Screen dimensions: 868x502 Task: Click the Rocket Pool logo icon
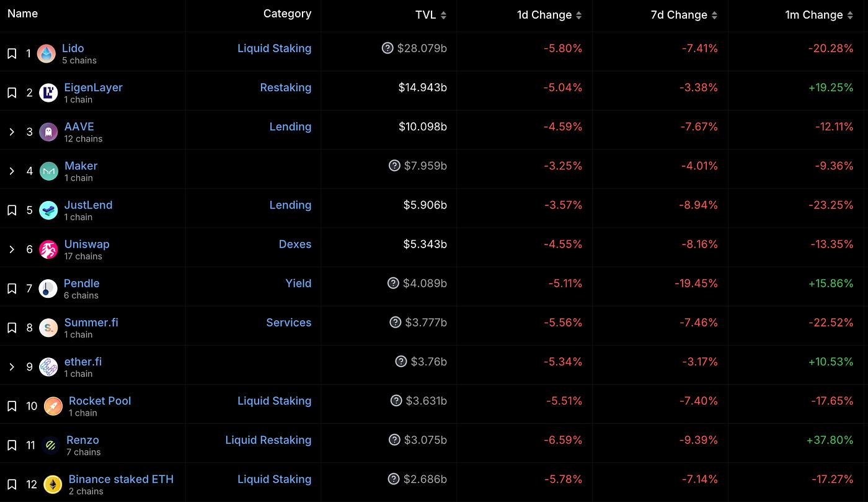click(x=53, y=406)
